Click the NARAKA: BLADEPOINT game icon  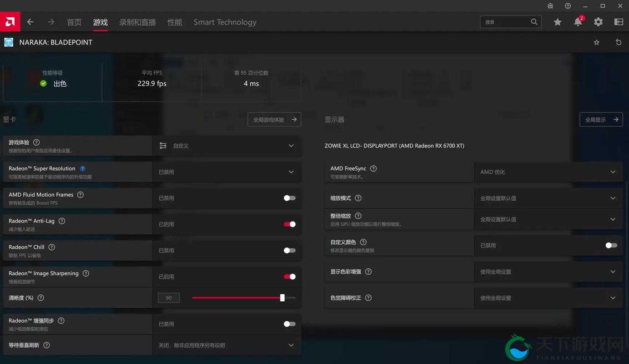(9, 42)
